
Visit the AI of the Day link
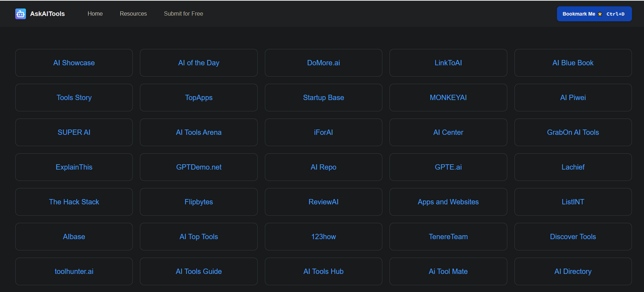[198, 63]
